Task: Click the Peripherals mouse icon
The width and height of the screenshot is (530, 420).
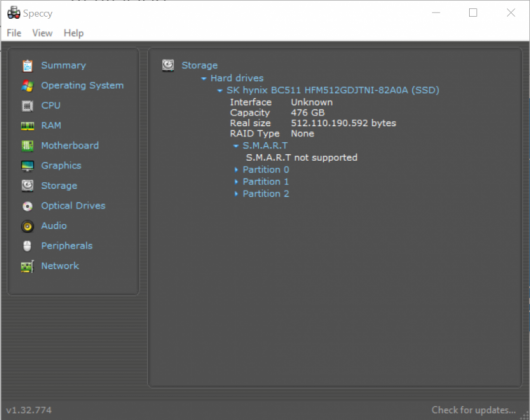Action: pos(27,246)
